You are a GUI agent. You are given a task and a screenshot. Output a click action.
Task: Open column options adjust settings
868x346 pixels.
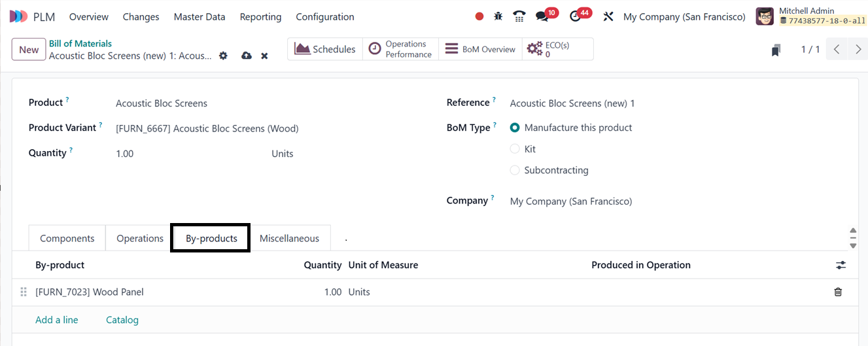pyautogui.click(x=841, y=265)
